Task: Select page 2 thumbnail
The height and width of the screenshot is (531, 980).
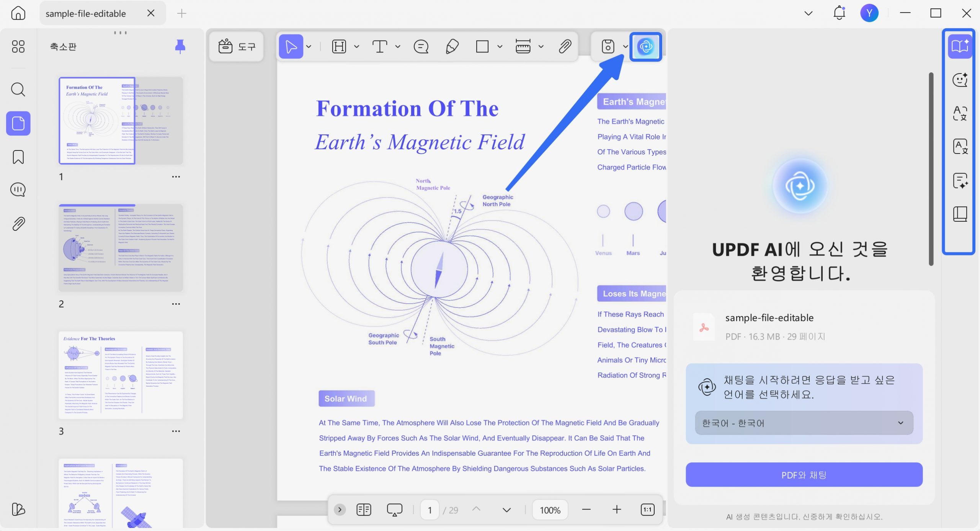Action: 121,248
